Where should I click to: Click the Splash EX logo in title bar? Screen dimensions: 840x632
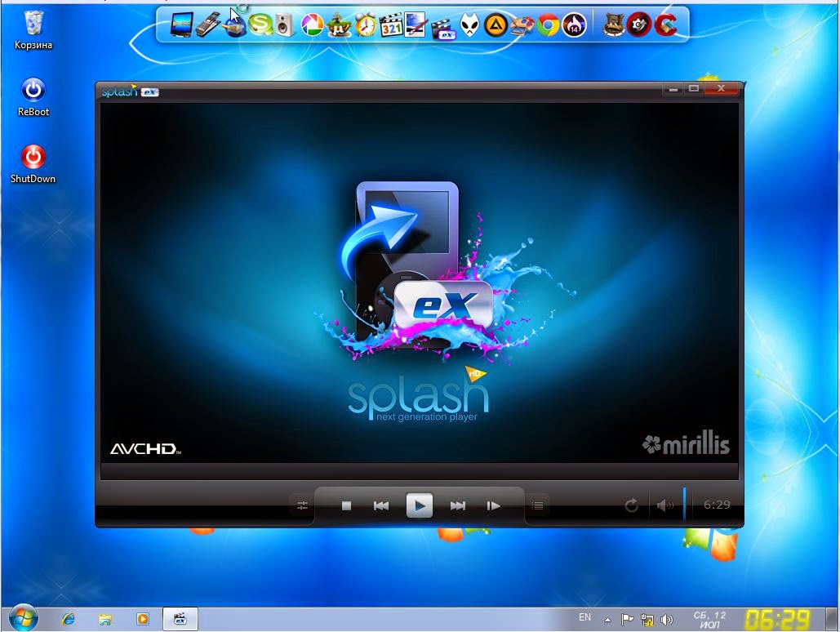pos(130,91)
